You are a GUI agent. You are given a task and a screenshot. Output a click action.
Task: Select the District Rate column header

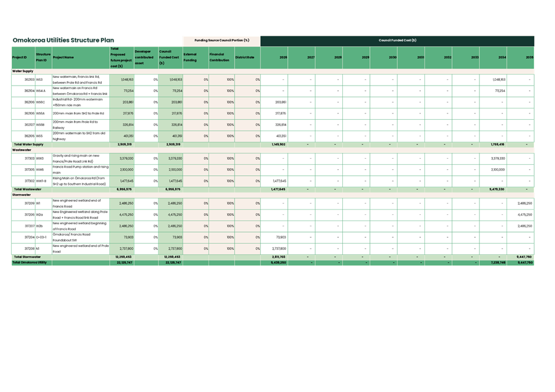point(244,57)
